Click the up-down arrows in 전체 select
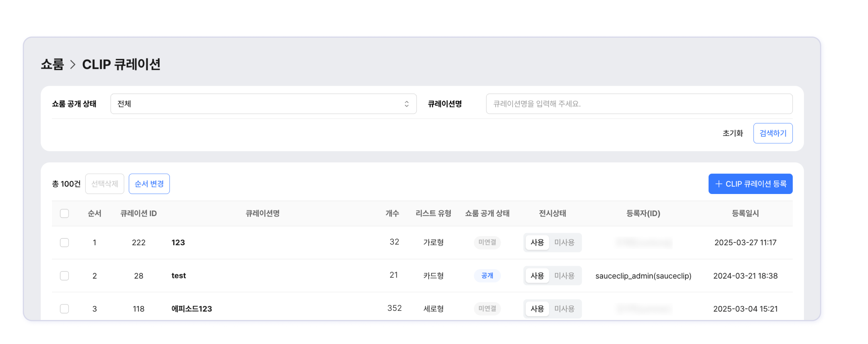 (x=406, y=104)
